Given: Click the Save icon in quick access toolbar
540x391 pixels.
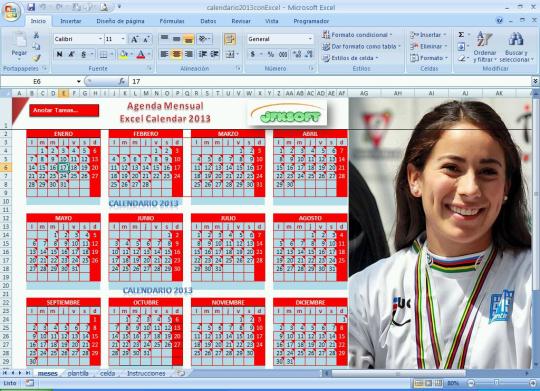Looking at the screenshot, I should 31,7.
